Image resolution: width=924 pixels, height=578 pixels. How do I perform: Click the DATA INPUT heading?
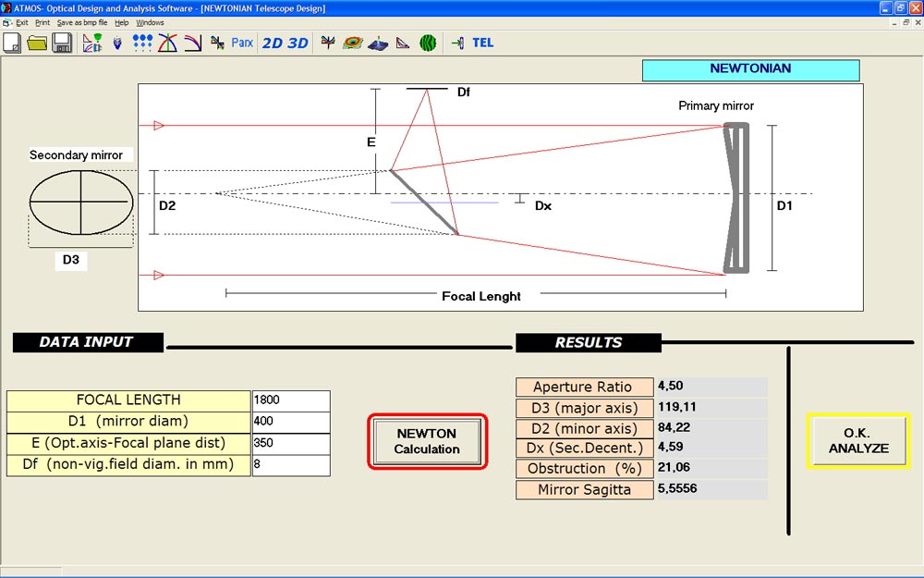(x=88, y=343)
